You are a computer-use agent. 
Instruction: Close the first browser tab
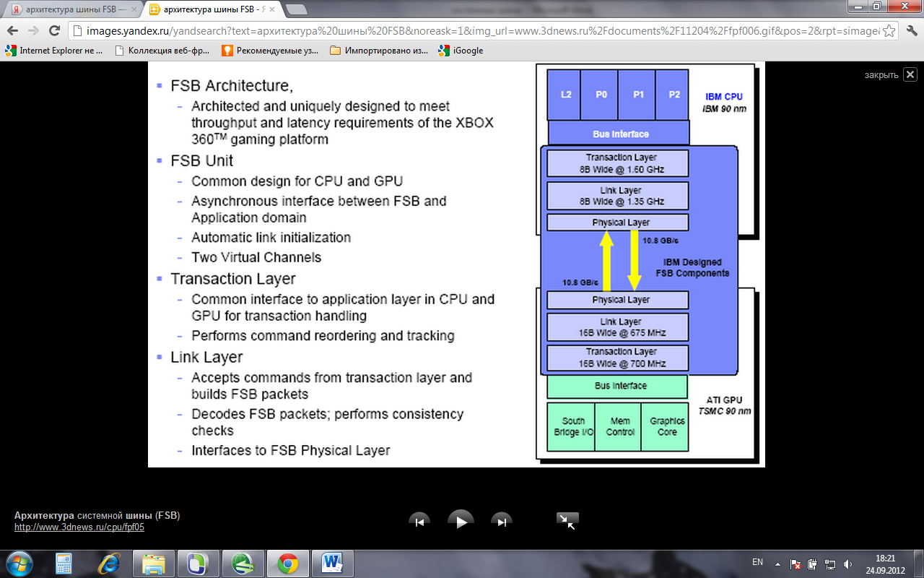(x=134, y=9)
